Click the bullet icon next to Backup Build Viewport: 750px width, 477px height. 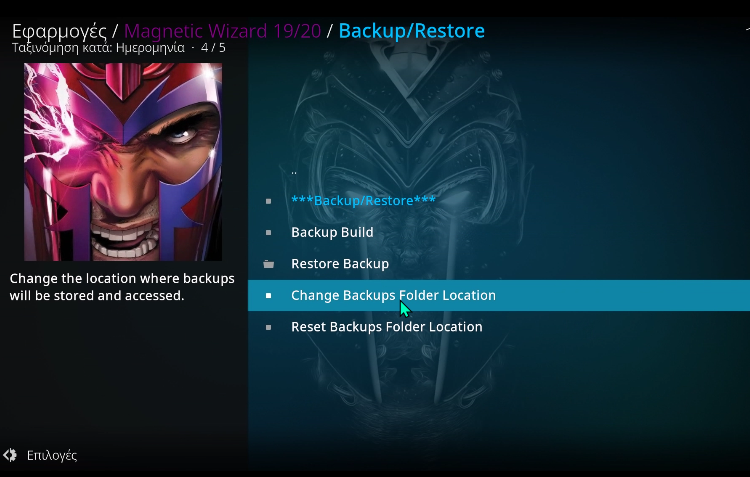[269, 233]
